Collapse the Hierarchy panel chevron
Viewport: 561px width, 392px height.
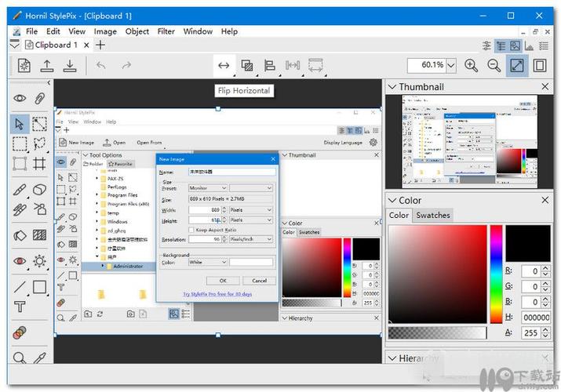click(392, 358)
